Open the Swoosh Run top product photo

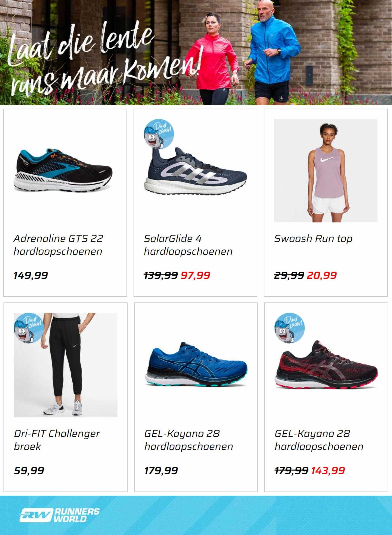326,170
